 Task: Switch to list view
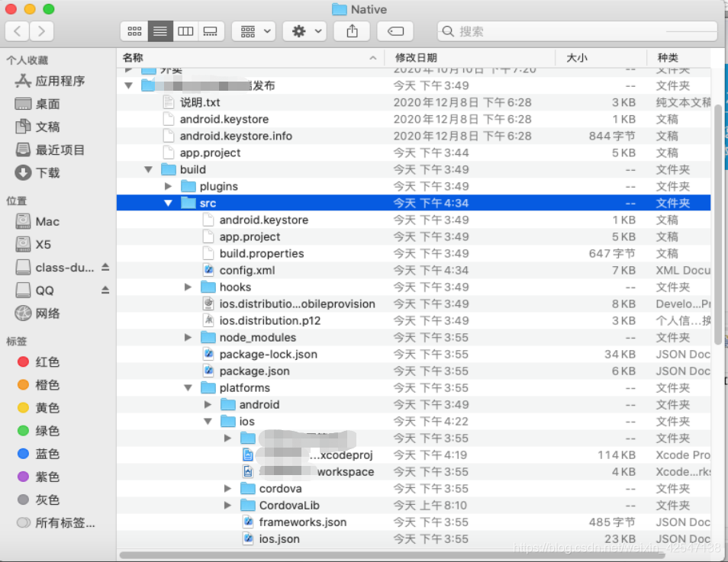coord(160,31)
